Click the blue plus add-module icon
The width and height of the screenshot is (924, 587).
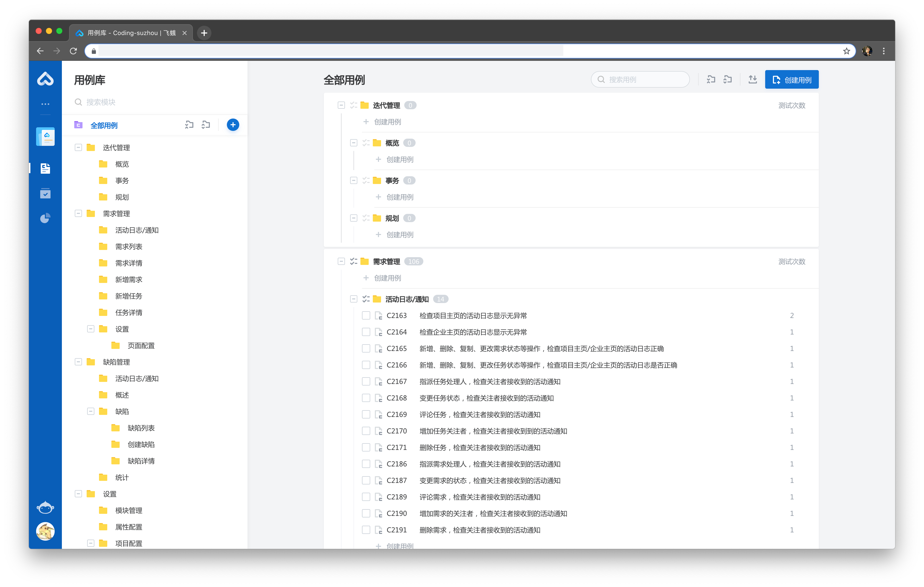click(233, 125)
